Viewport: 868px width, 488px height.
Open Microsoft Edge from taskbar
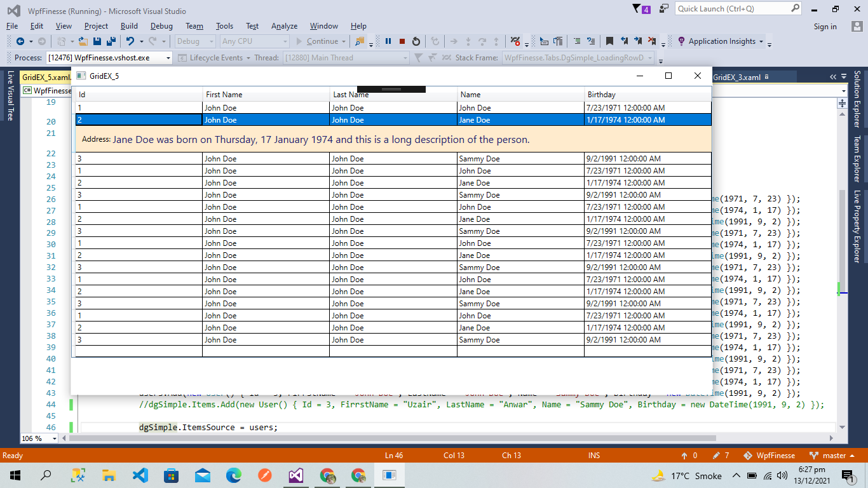pyautogui.click(x=234, y=475)
